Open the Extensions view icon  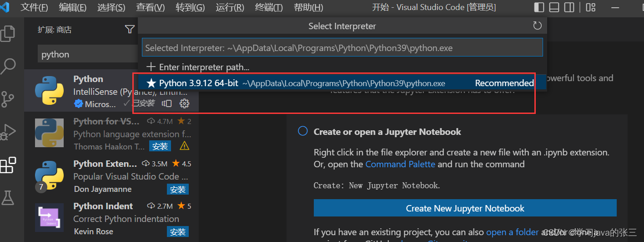[8, 165]
